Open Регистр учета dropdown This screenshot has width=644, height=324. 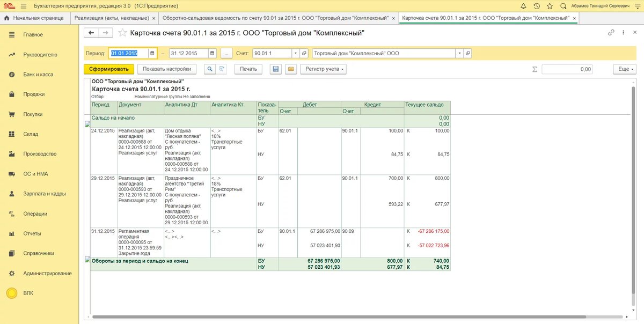pos(324,69)
